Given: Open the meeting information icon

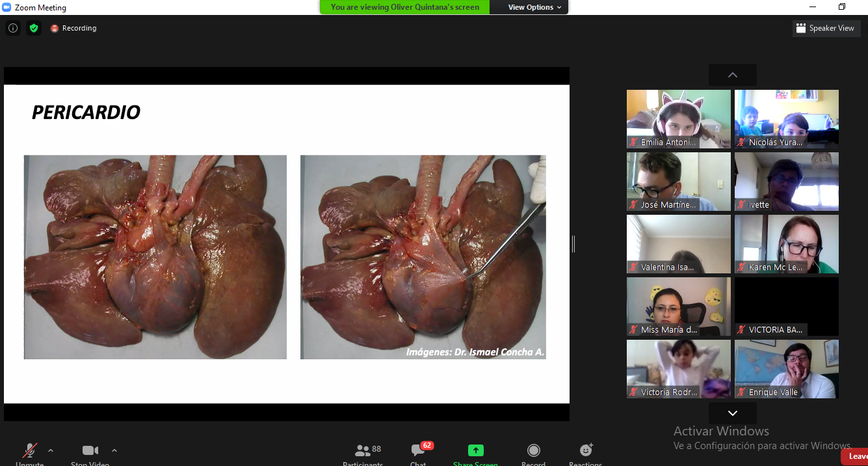Looking at the screenshot, I should click(x=13, y=28).
